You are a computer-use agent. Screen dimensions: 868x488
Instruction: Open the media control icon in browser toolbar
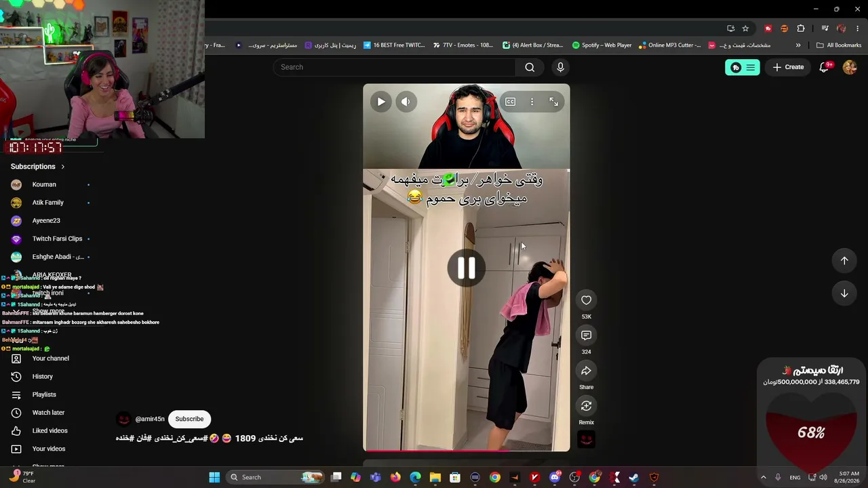[825, 28]
